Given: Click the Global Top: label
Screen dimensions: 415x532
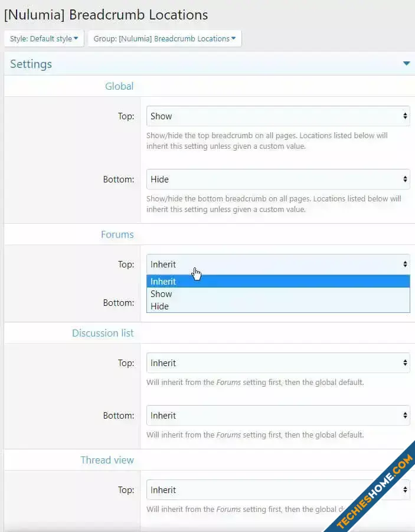Looking at the screenshot, I should 126,116.
